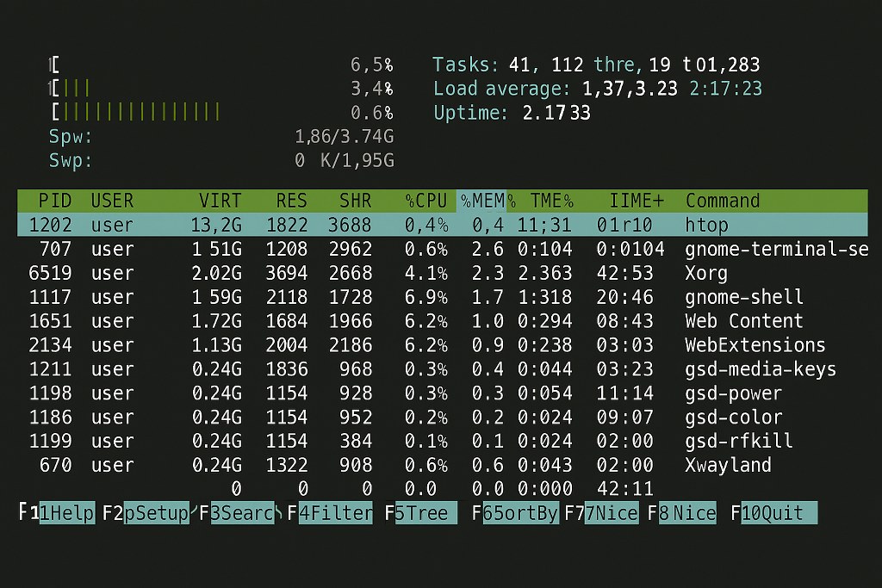Sort by the SHR column header

pos(356,201)
